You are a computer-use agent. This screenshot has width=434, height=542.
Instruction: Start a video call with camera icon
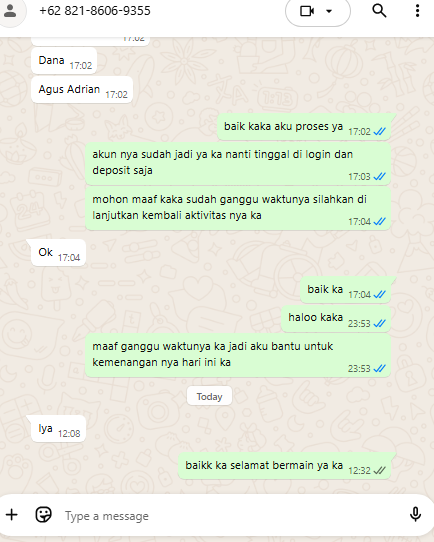pos(307,11)
